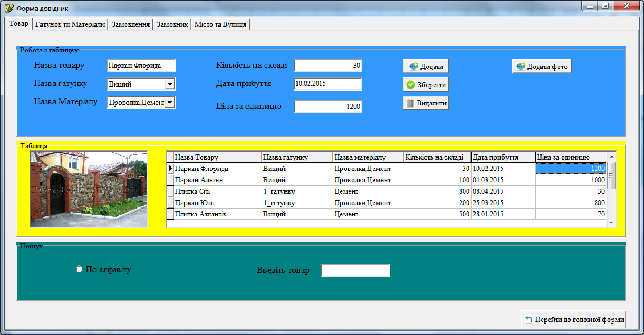Screen dimensions: 644x335
Task: Click the Зберегти button
Action: coord(426,84)
